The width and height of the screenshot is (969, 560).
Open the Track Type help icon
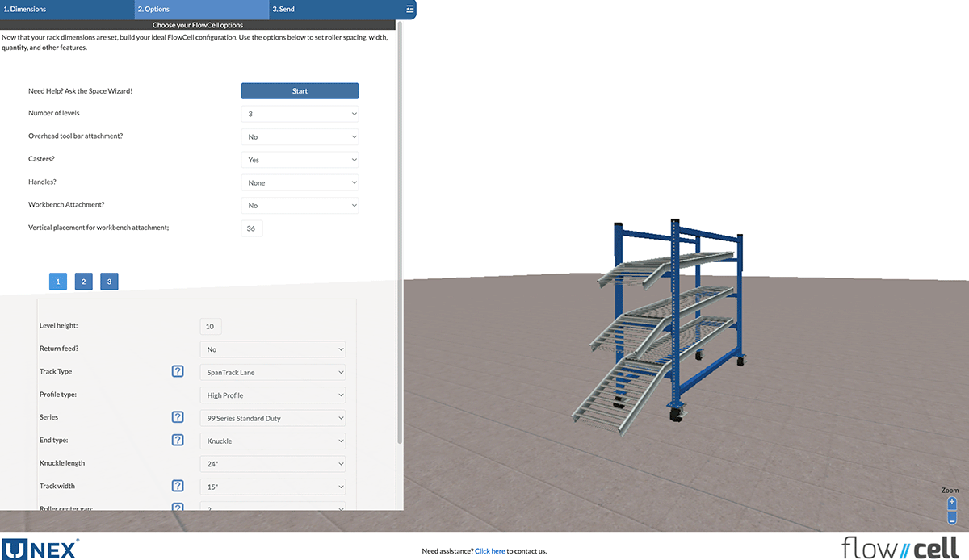click(x=178, y=371)
